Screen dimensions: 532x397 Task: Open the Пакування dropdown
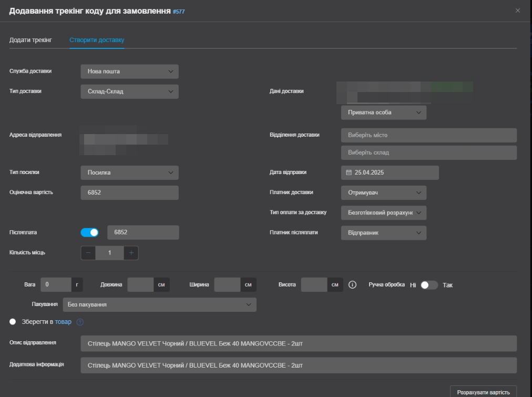[159, 304]
